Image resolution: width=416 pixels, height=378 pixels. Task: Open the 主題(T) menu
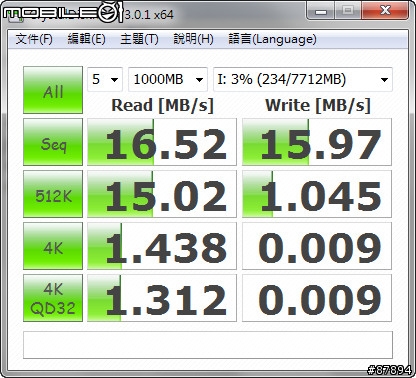click(139, 39)
